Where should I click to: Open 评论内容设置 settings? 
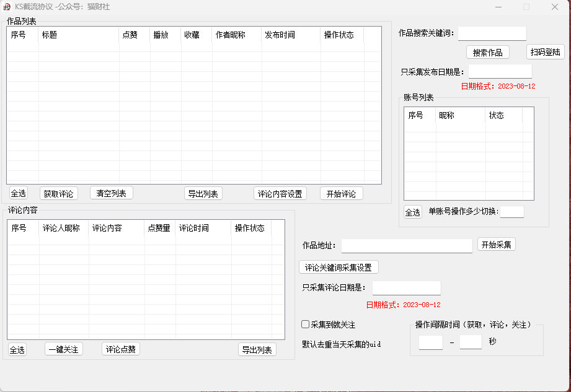point(280,194)
